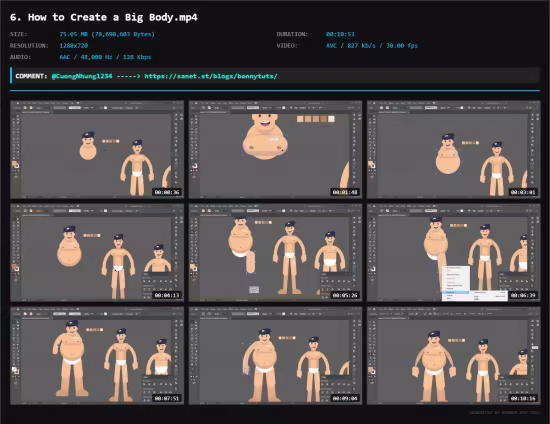This screenshot has width=550, height=424.
Task: Select the title '6. How to Create a Big Body.mp4'
Action: (x=104, y=17)
